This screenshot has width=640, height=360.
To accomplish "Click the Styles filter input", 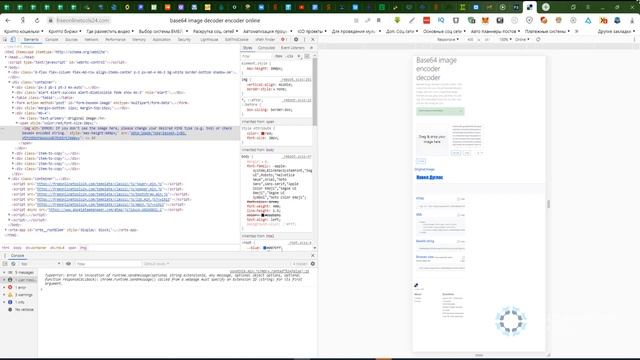I will (x=257, y=56).
